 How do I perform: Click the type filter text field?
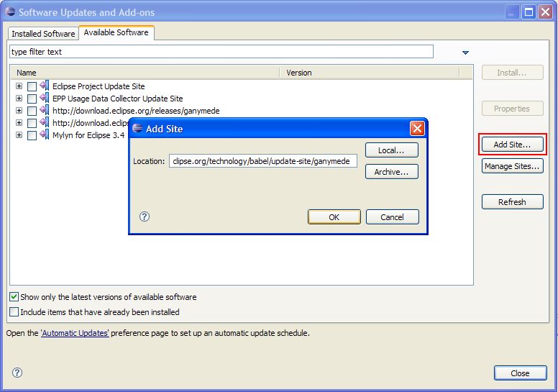click(x=221, y=52)
